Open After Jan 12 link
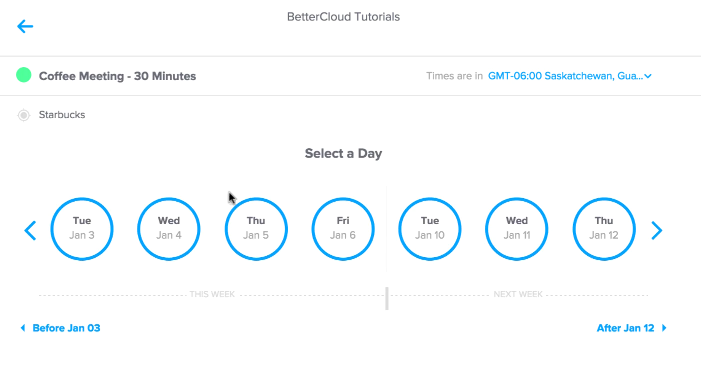The width and height of the screenshot is (701, 385). click(x=625, y=328)
